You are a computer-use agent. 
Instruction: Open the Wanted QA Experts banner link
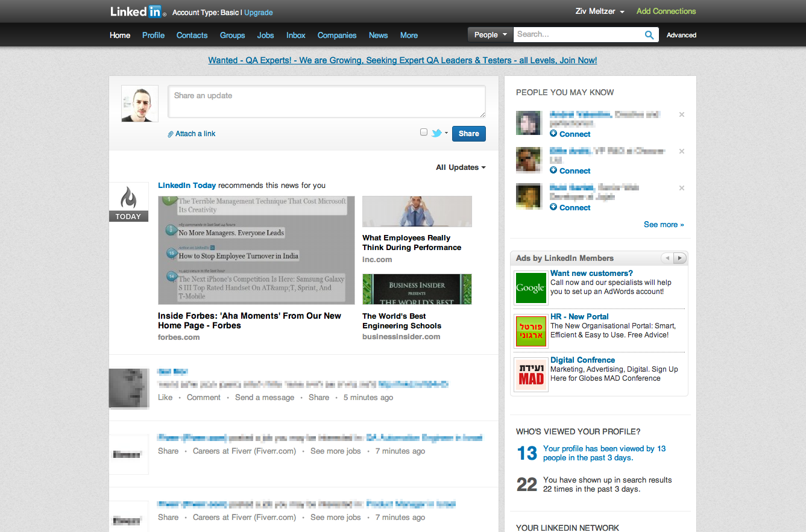(403, 60)
